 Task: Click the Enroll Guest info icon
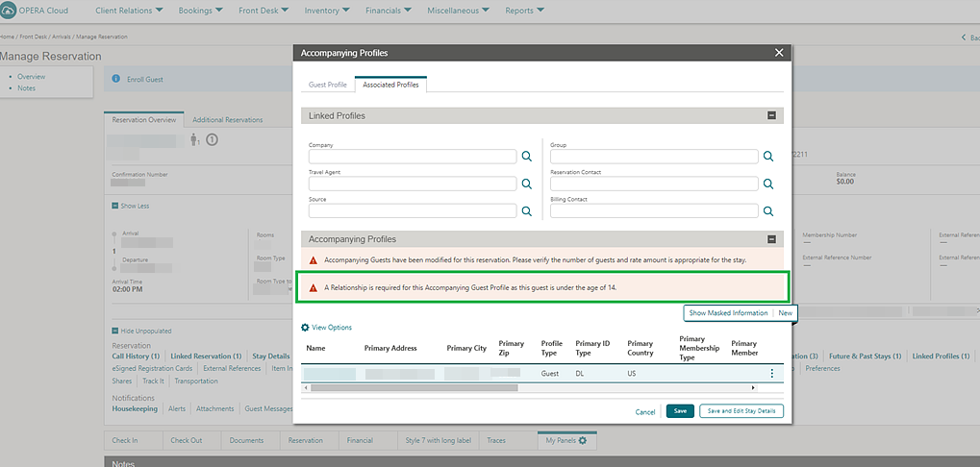coord(115,80)
